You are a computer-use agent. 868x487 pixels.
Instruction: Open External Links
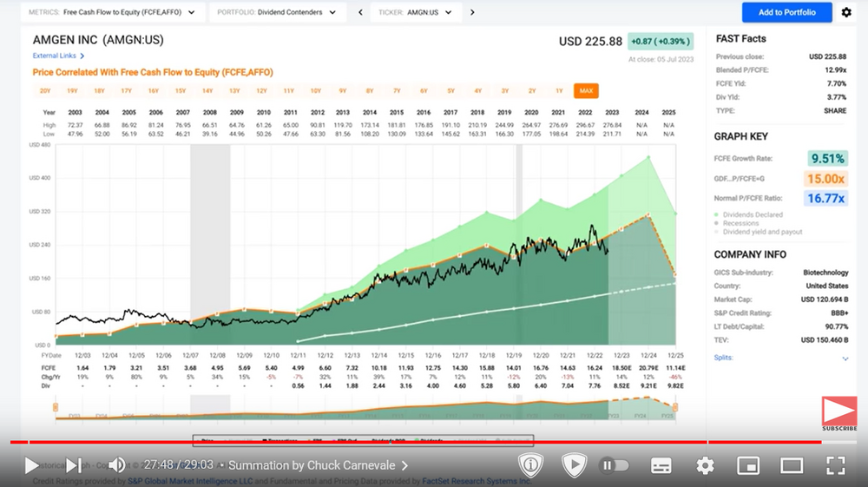pyautogui.click(x=58, y=56)
